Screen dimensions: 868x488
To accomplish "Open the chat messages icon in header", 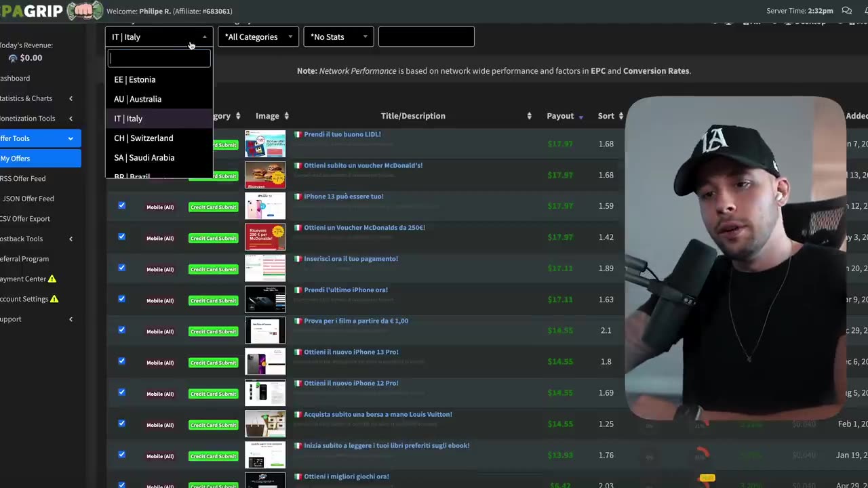I will tap(846, 11).
